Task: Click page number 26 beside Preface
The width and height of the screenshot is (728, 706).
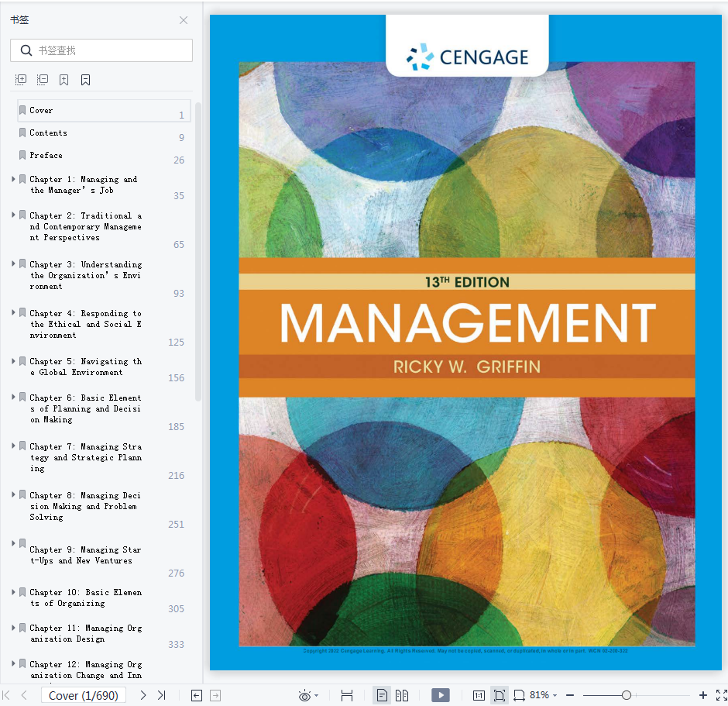Action: click(179, 160)
